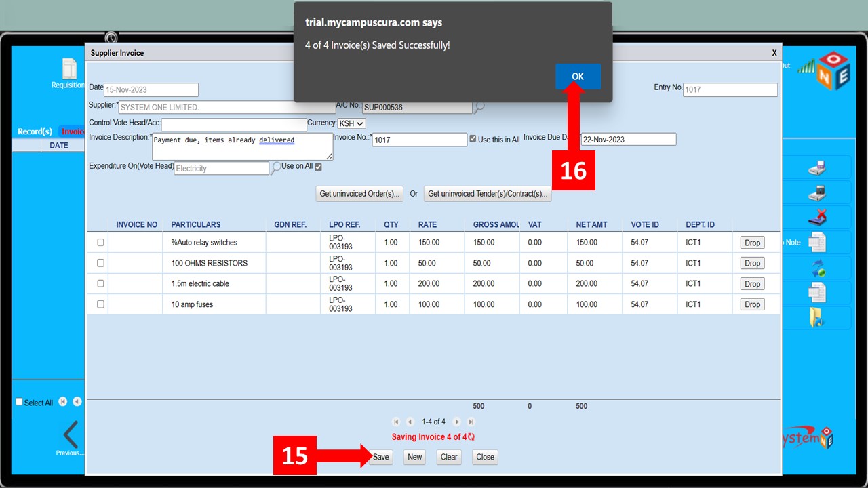Click the search icon next to Expenditure vote head
The width and height of the screenshot is (868, 488).
276,167
